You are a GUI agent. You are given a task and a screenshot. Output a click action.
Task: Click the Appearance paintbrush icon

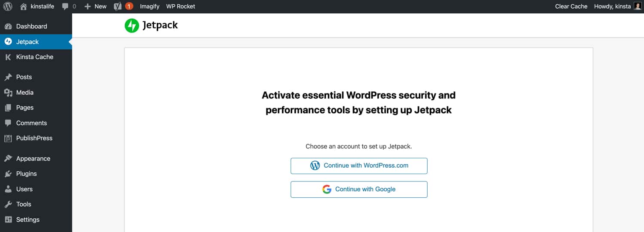8,159
